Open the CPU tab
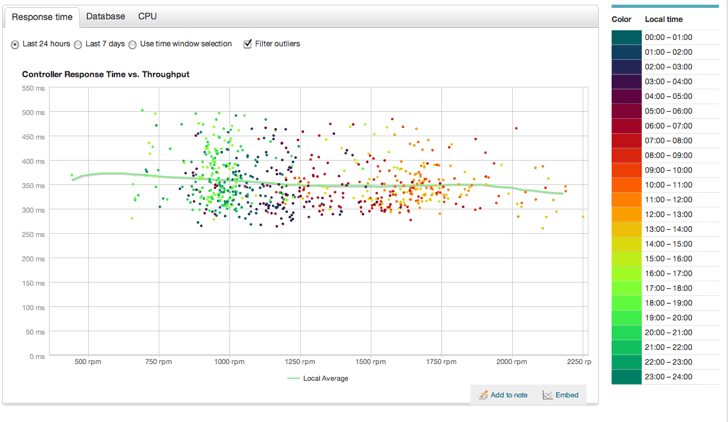This screenshot has height=422, width=728. (x=147, y=17)
